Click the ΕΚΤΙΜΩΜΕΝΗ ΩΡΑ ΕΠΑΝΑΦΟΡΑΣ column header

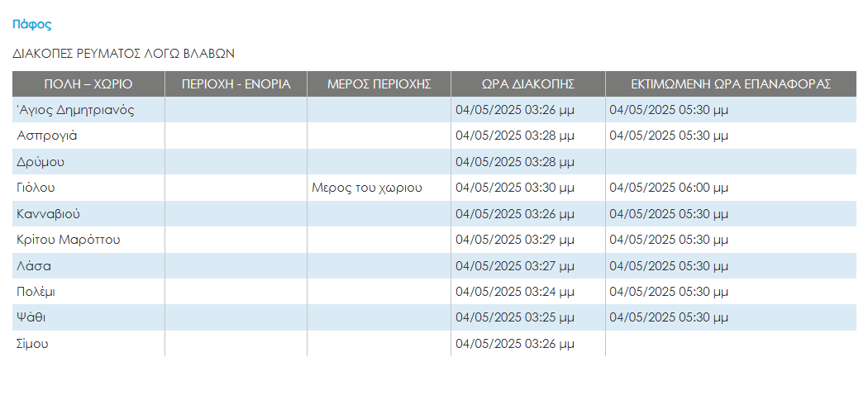[x=730, y=83]
